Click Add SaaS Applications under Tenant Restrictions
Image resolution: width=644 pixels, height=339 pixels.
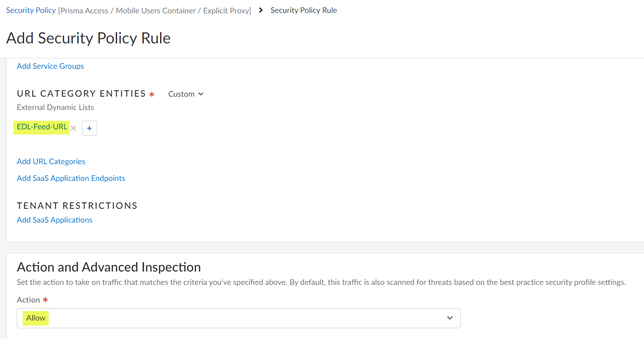54,220
